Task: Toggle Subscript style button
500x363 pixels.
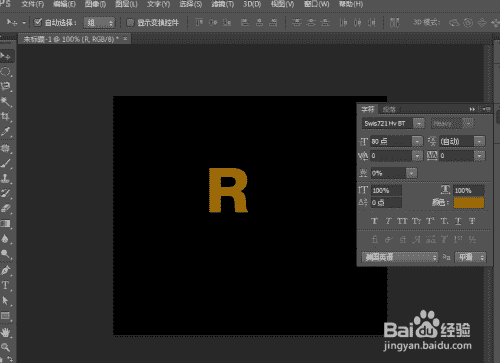Action: [444, 221]
